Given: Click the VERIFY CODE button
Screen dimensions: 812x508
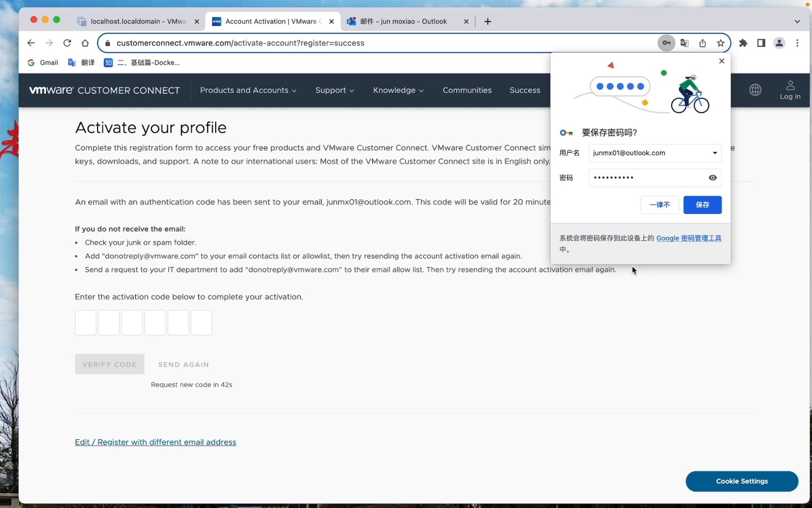Looking at the screenshot, I should coord(109,364).
